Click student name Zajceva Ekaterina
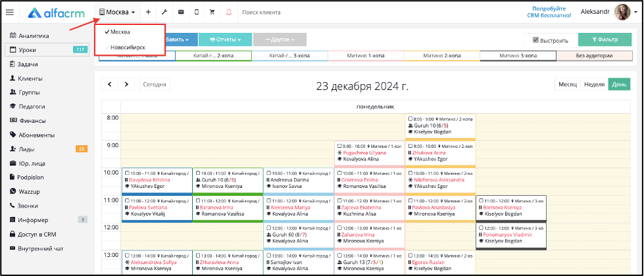644x276 pixels. pos(361,208)
